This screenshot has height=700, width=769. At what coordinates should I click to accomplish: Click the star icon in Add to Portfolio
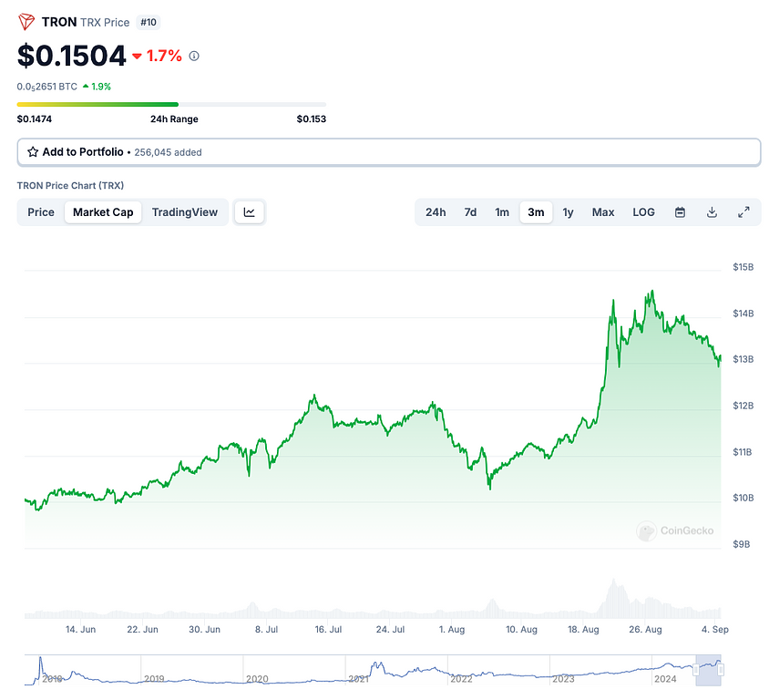pos(33,152)
